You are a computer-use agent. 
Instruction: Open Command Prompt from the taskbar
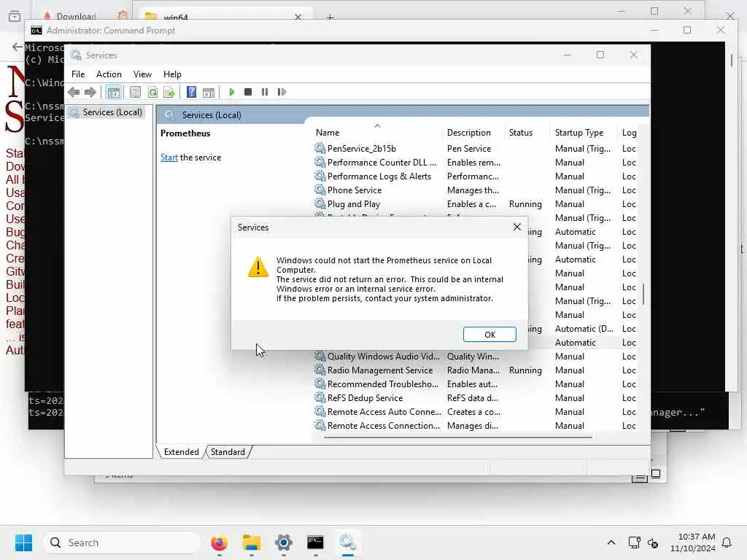[315, 542]
